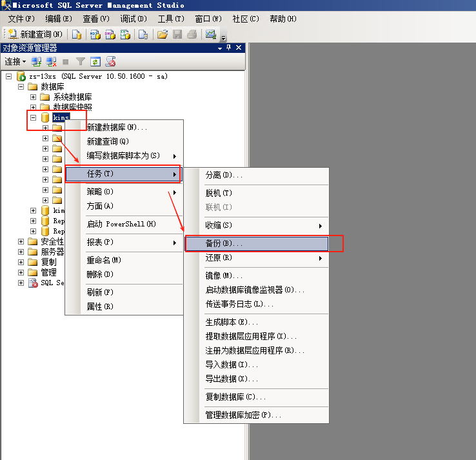Choose 重命名(M) from context menu

pos(124,260)
